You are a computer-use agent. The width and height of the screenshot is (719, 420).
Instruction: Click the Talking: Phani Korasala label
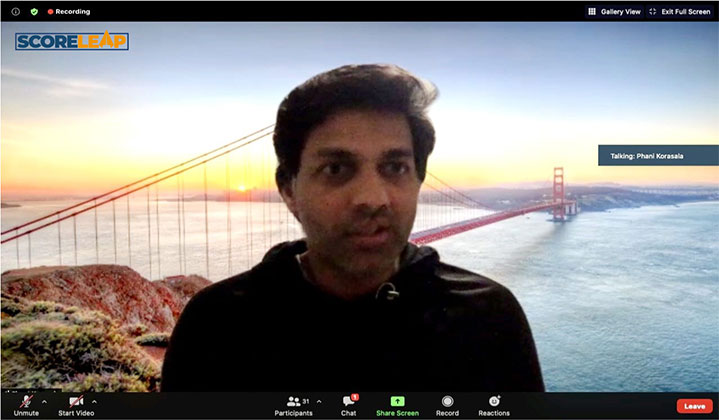[x=657, y=155]
